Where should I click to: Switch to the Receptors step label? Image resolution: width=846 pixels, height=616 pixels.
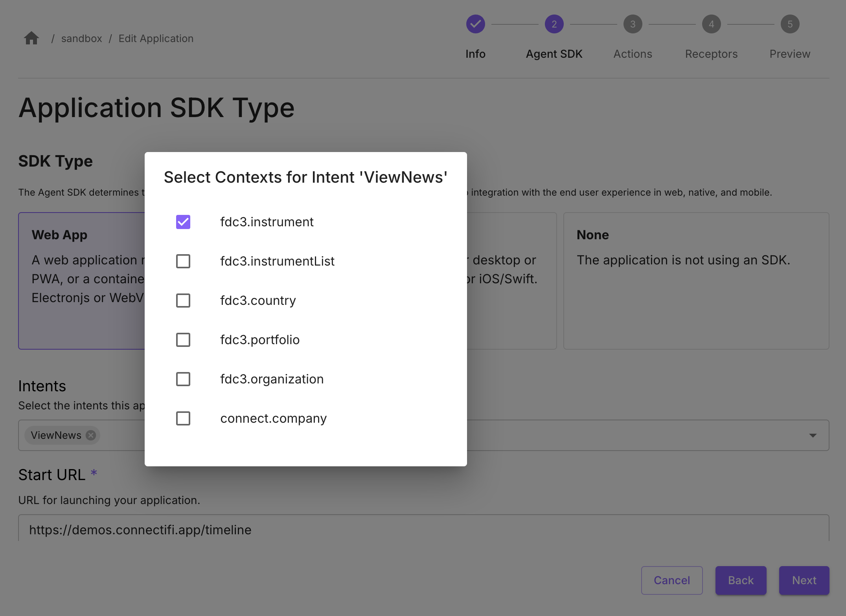click(711, 54)
